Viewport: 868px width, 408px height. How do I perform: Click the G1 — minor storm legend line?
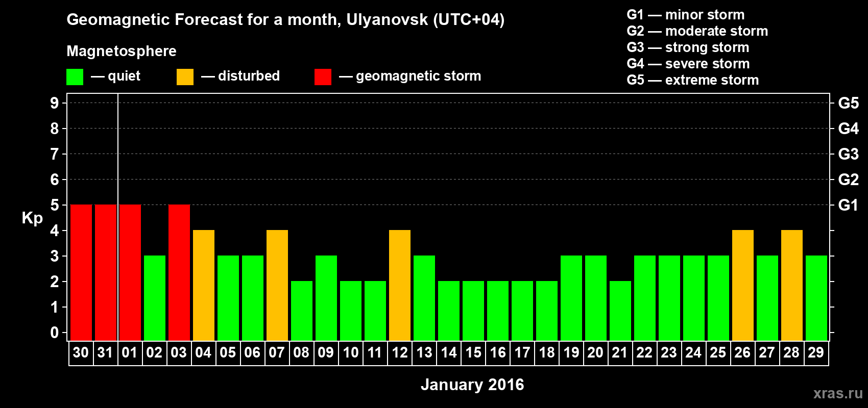point(686,15)
